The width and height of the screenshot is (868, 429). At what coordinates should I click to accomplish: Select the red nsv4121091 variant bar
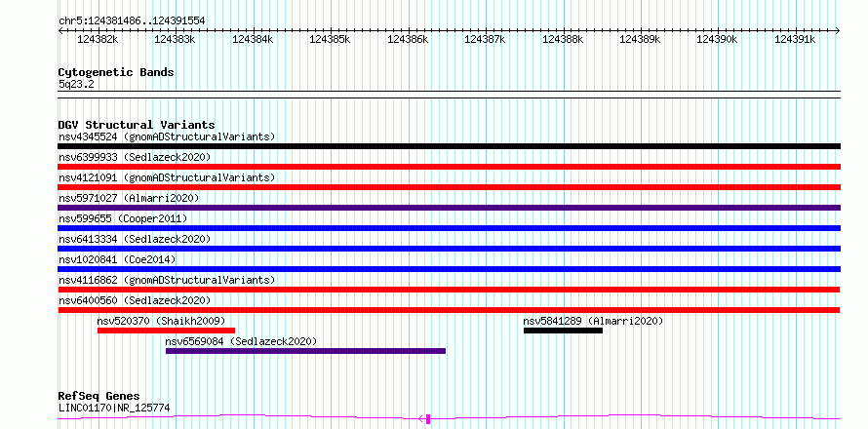(449, 187)
